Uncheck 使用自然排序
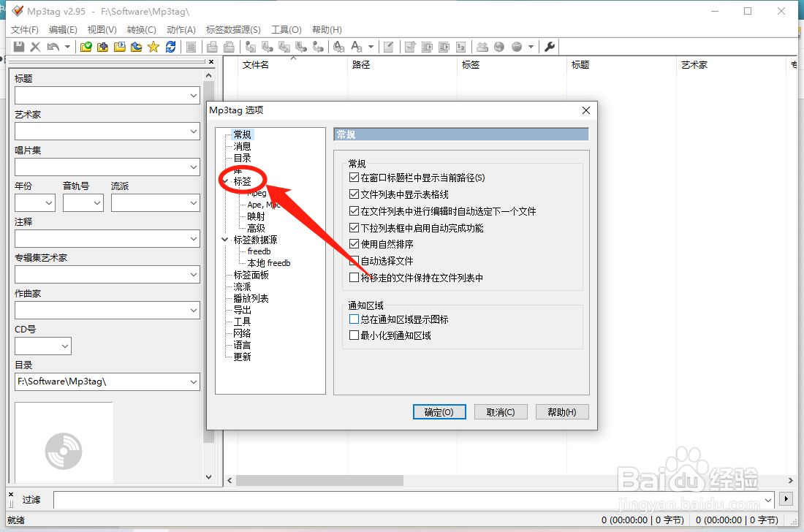Image resolution: width=804 pixels, height=532 pixels. click(x=354, y=244)
